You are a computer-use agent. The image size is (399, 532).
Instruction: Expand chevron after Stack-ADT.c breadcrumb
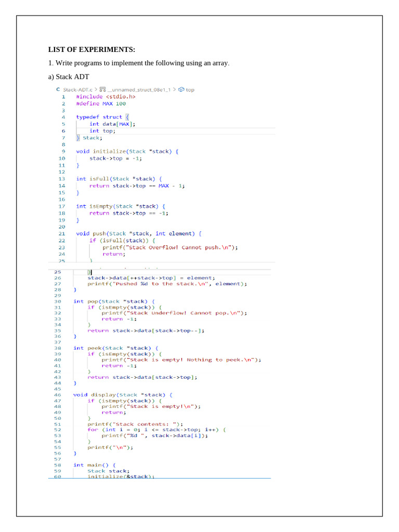coord(96,89)
